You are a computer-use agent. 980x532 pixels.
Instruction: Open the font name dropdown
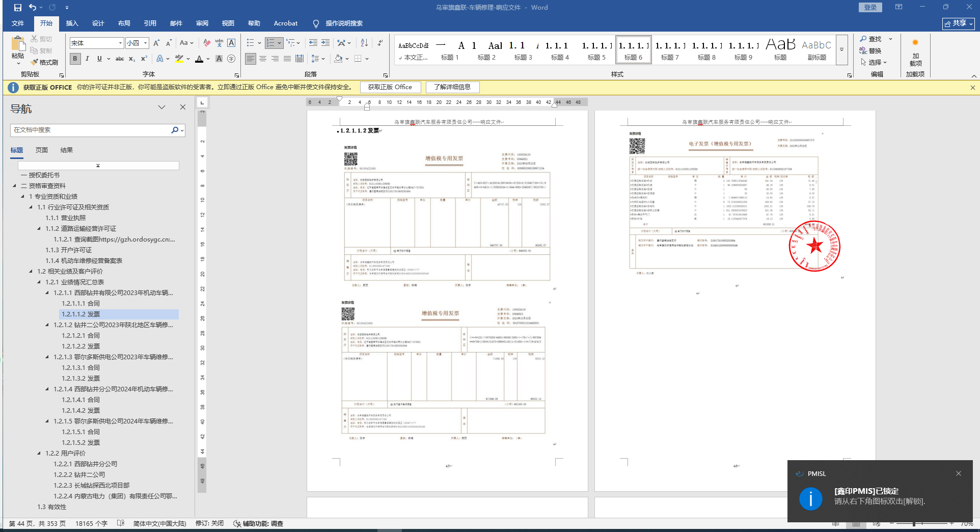120,43
